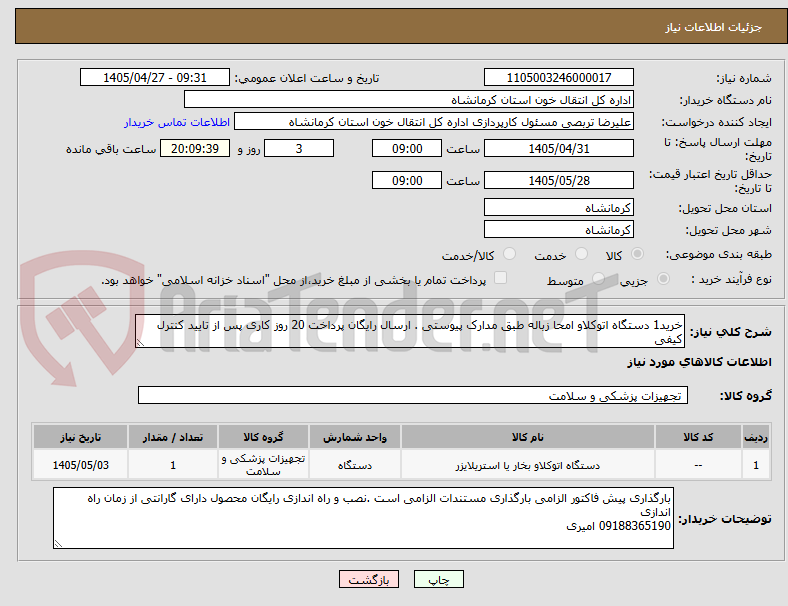
Task: Click the buyer notes text area
Action: point(363,518)
